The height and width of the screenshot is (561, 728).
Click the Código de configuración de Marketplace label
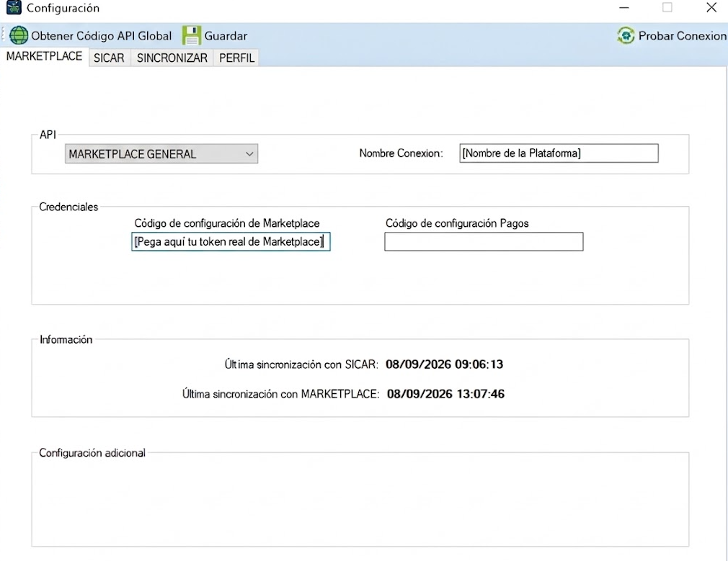[227, 223]
